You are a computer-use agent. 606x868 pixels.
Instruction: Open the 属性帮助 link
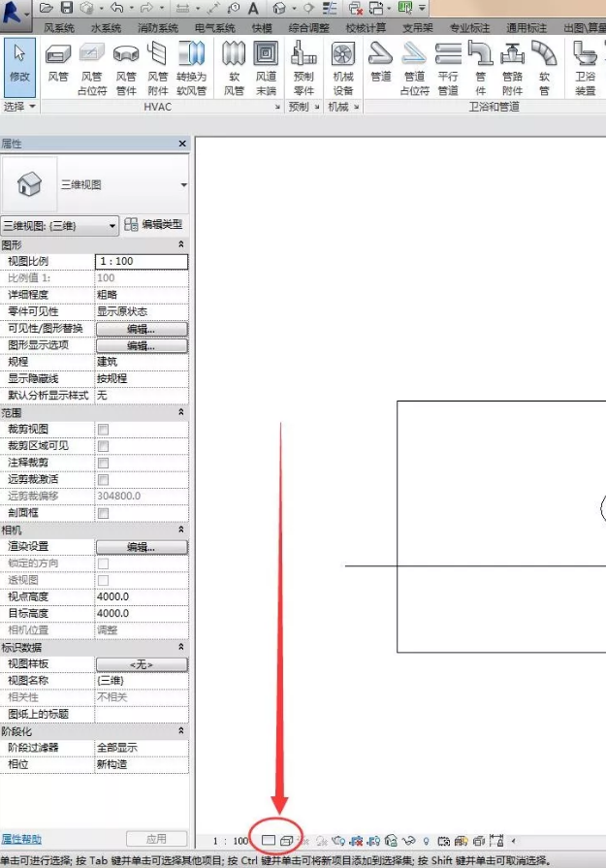click(x=21, y=839)
